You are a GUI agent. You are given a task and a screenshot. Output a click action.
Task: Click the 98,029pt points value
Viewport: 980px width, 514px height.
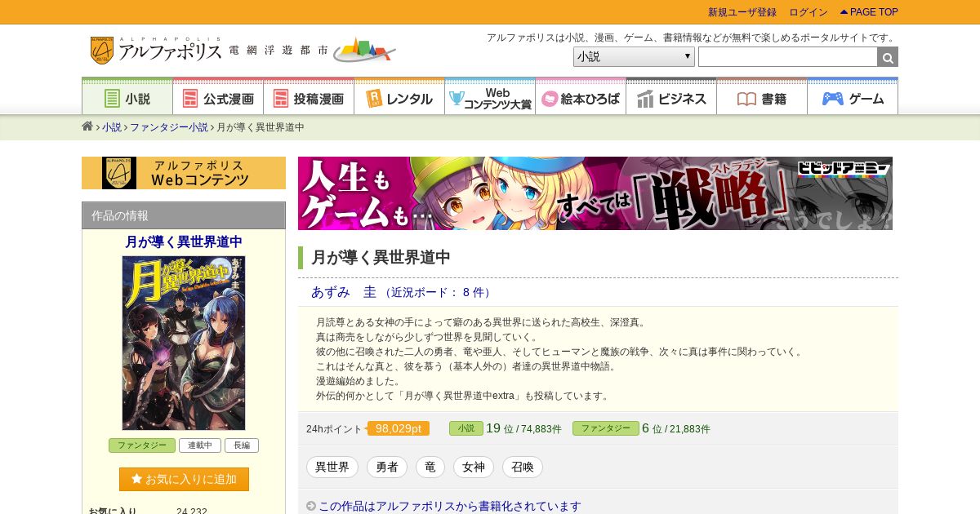[399, 428]
